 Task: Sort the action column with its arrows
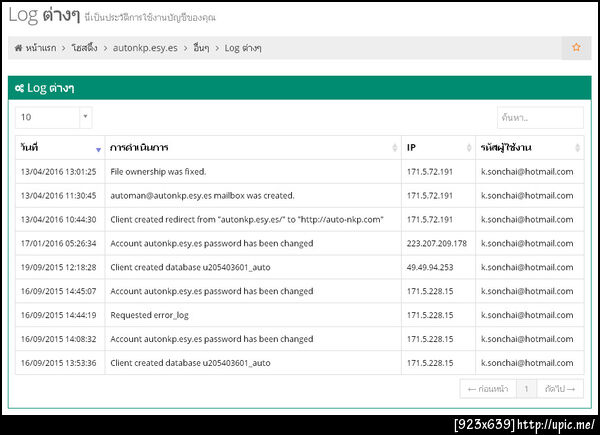click(395, 147)
